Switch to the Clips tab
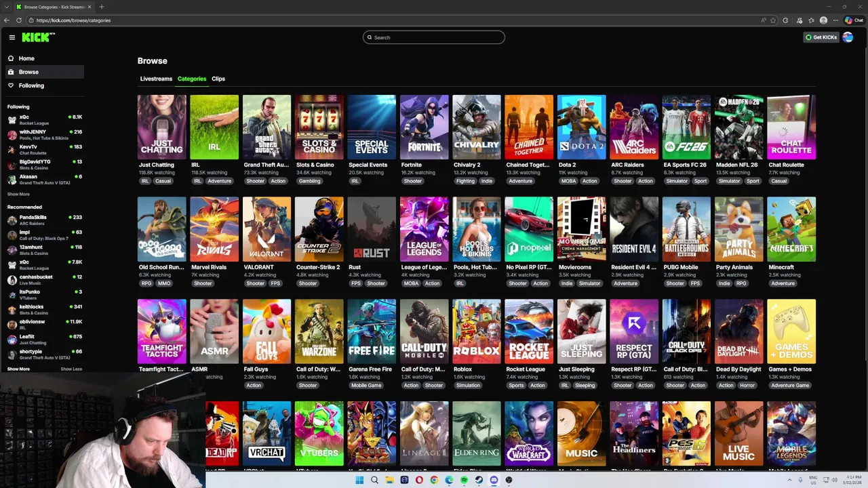This screenshot has height=488, width=868. coord(218,79)
